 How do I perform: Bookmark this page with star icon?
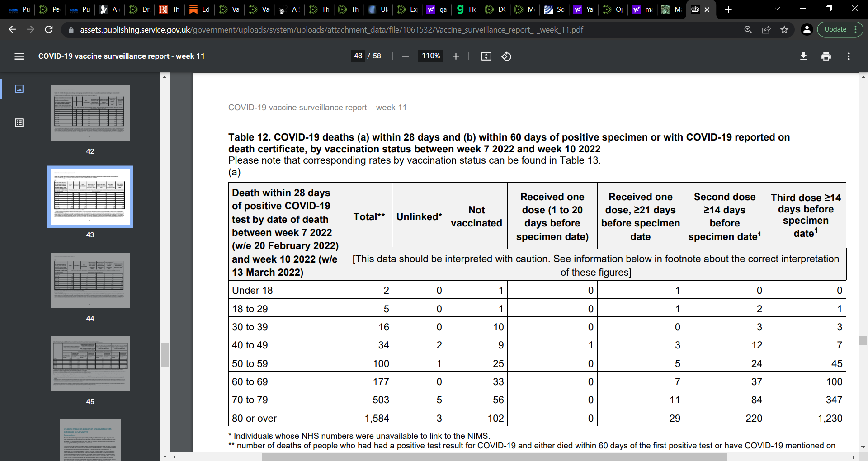click(784, 29)
